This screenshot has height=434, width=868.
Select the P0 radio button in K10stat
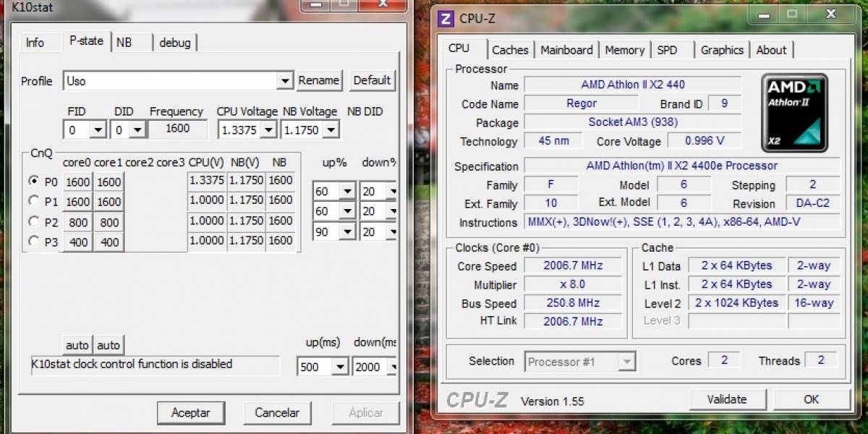pos(33,181)
